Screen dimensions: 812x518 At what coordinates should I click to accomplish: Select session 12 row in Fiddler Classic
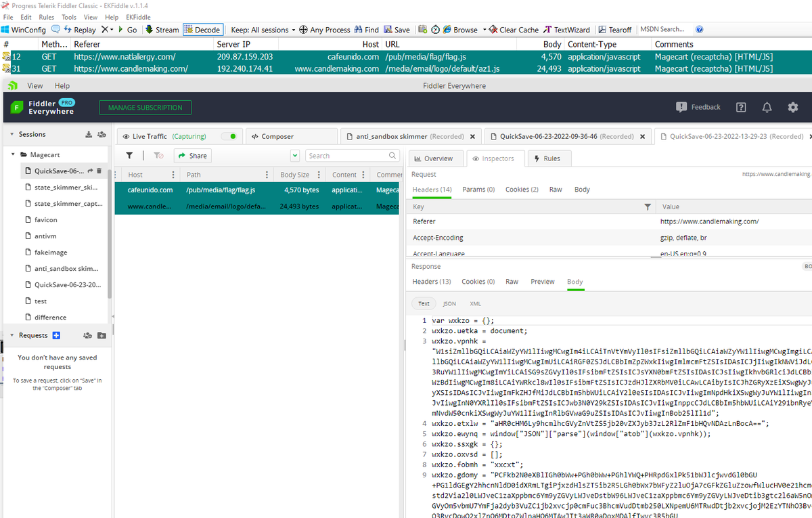pyautogui.click(x=406, y=57)
